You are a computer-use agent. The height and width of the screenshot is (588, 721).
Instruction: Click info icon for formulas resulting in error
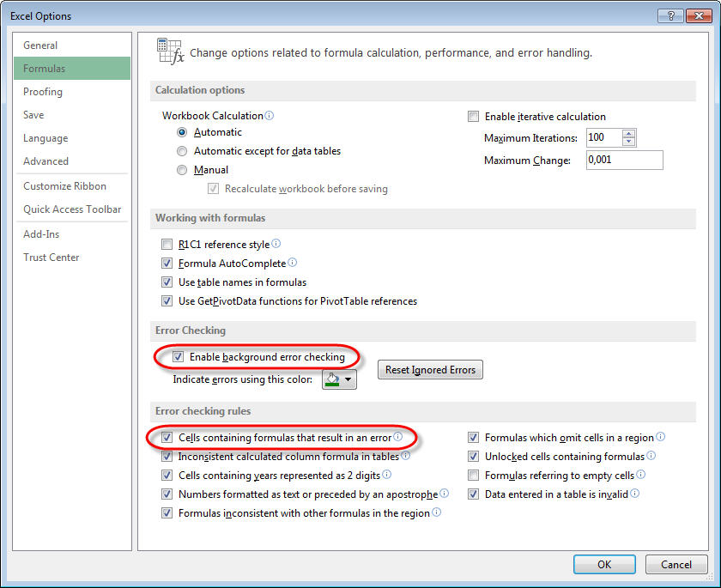(397, 437)
